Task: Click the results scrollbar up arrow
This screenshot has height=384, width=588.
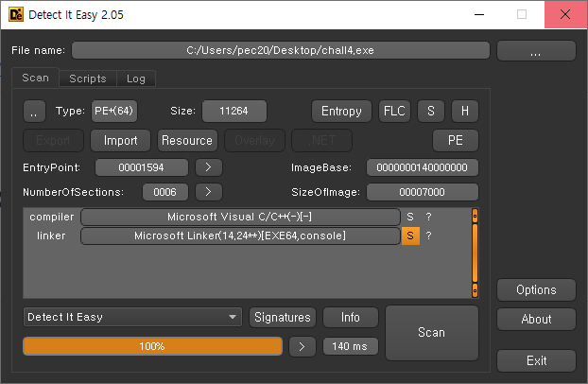Action: [x=475, y=216]
